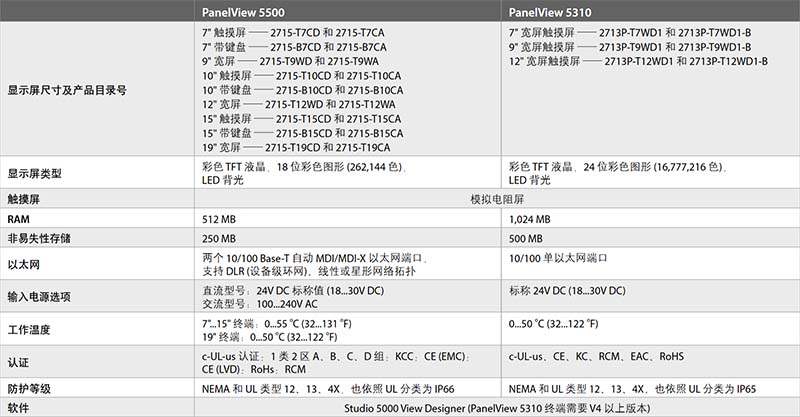Select the RAM row label
The height and width of the screenshot is (417, 800).
(18, 219)
